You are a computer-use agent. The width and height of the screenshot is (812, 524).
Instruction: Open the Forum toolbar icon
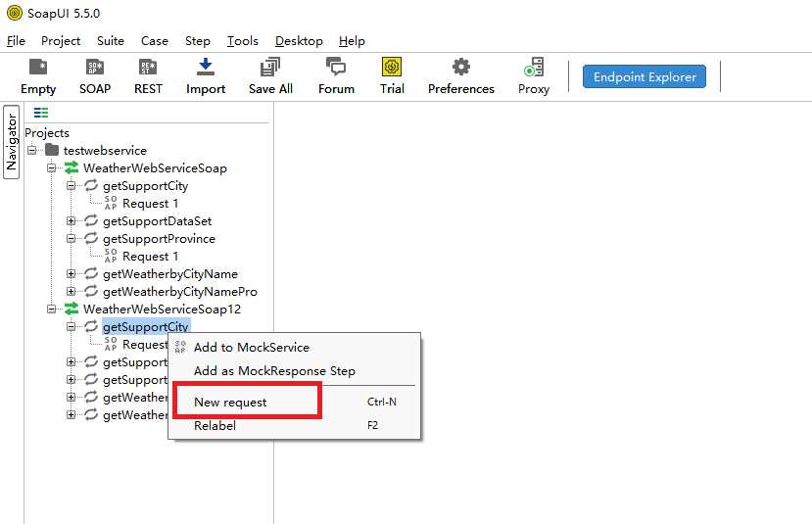(x=336, y=68)
